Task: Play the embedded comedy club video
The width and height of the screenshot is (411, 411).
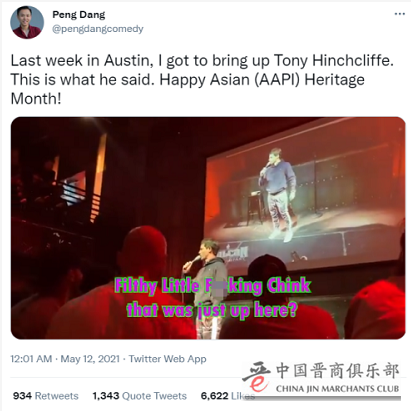Action: (x=208, y=228)
